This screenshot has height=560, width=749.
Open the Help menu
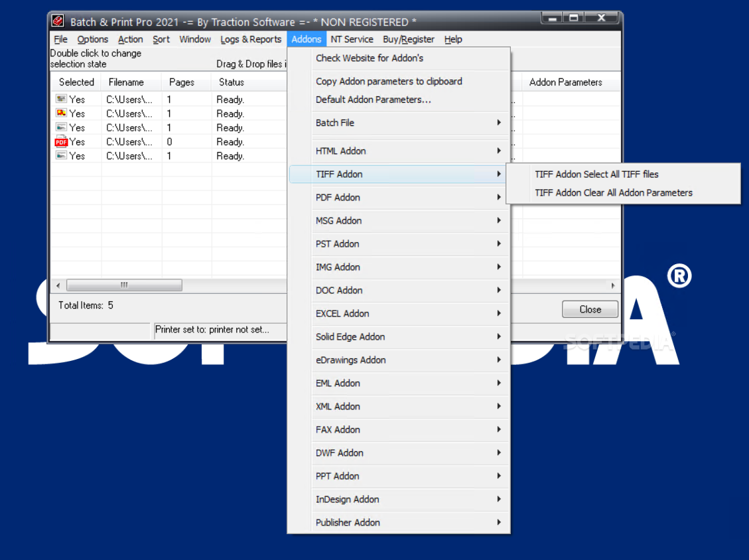[453, 39]
